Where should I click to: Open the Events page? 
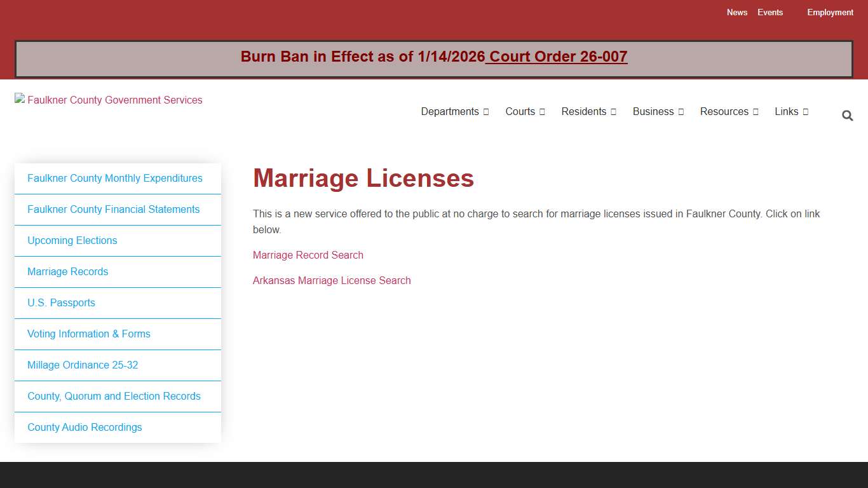[x=770, y=12]
